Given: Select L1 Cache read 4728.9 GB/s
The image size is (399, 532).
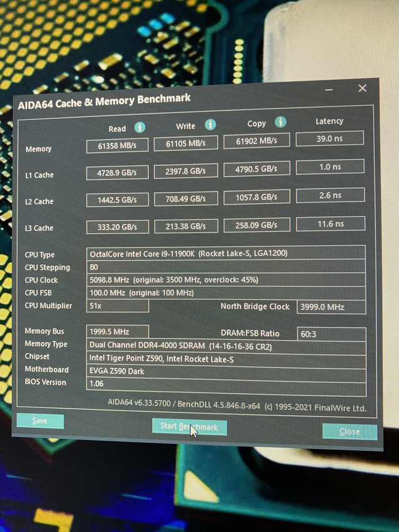Looking at the screenshot, I should point(117,173).
